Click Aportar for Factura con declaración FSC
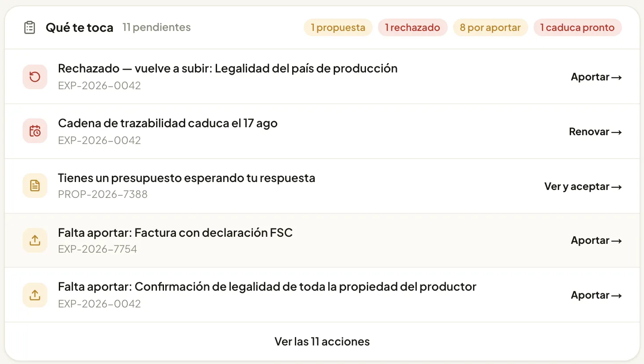Image resolution: width=644 pixels, height=364 pixels. tap(596, 240)
